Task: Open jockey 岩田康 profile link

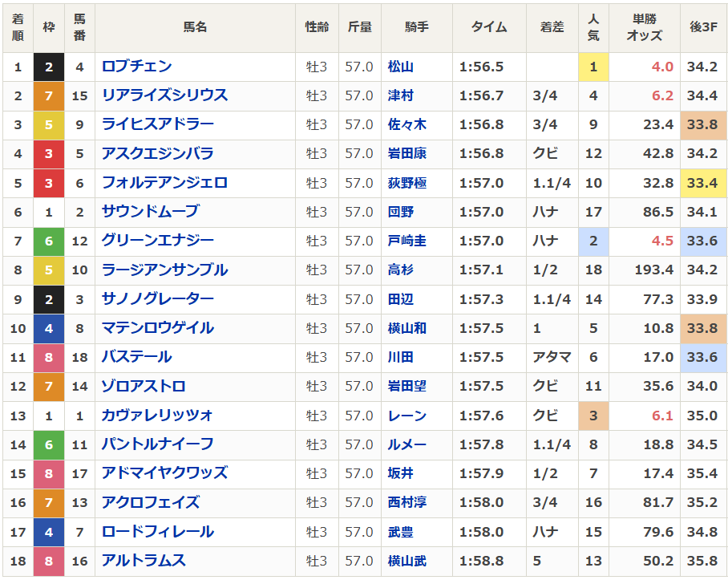Action: (x=407, y=153)
